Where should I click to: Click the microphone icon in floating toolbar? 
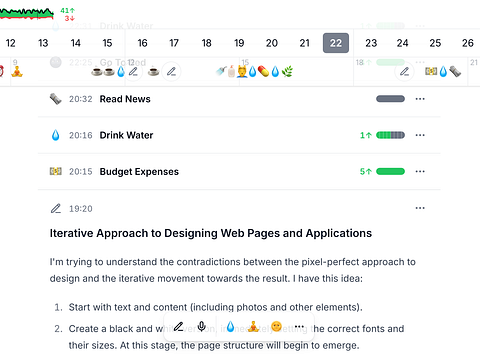click(201, 326)
